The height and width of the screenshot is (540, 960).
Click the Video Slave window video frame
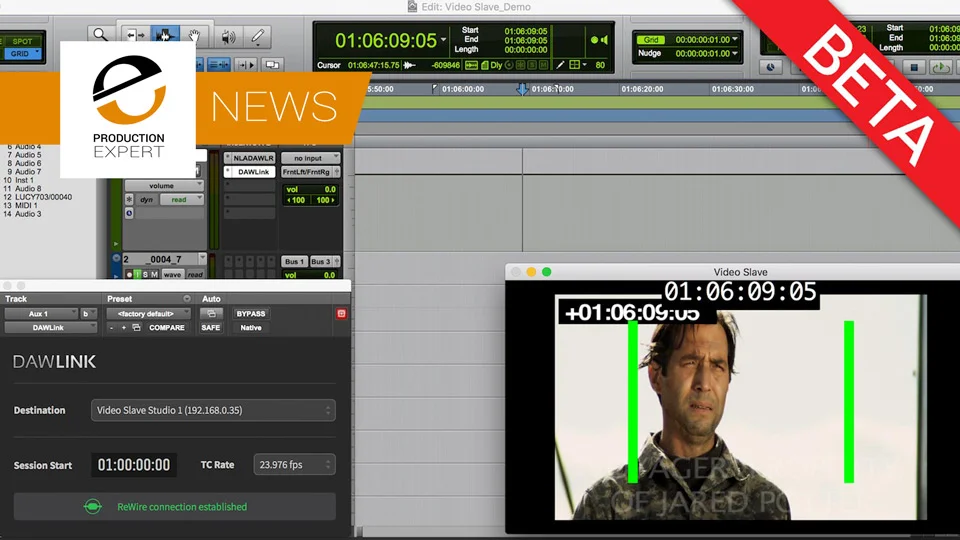(740, 407)
